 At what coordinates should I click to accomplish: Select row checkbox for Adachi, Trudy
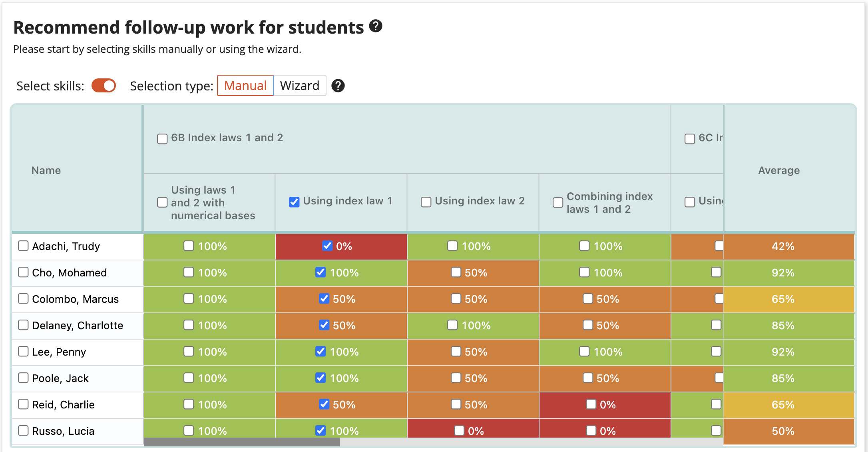23,246
